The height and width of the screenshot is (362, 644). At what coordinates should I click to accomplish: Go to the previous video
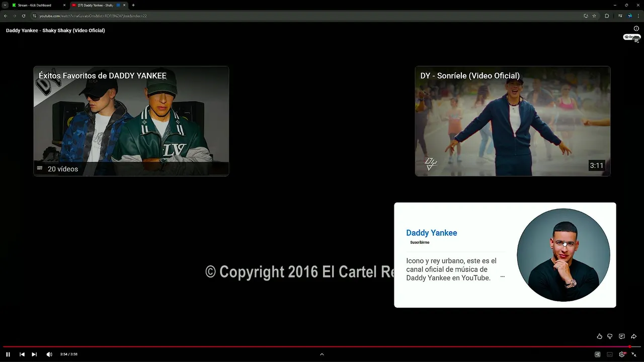(x=22, y=354)
